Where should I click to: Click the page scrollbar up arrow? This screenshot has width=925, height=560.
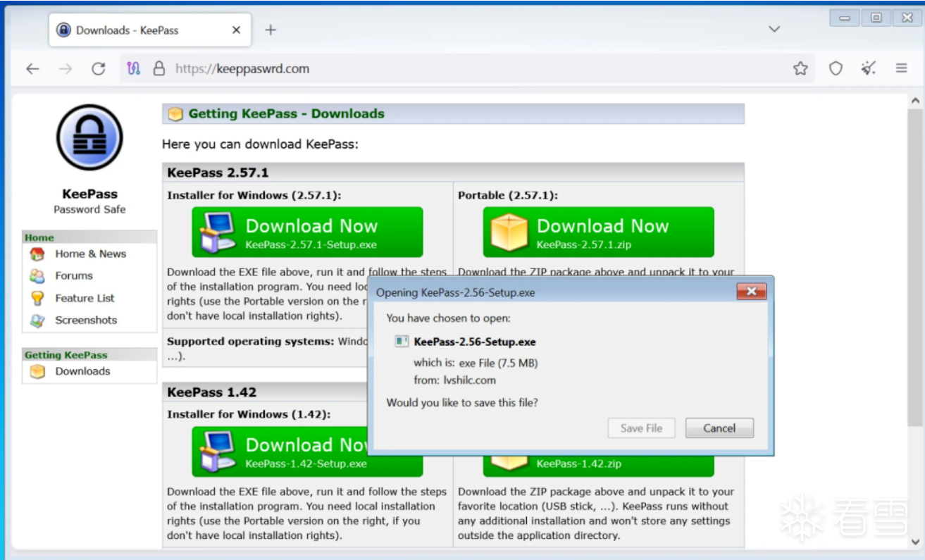pos(915,101)
